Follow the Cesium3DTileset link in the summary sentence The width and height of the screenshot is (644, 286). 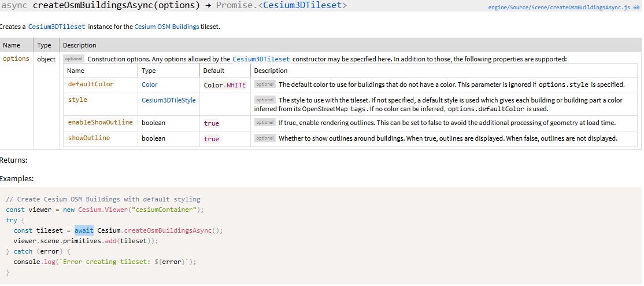tap(57, 27)
